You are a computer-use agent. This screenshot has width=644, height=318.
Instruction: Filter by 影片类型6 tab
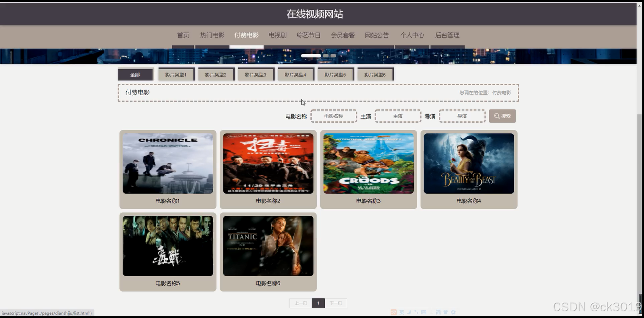[x=375, y=74]
